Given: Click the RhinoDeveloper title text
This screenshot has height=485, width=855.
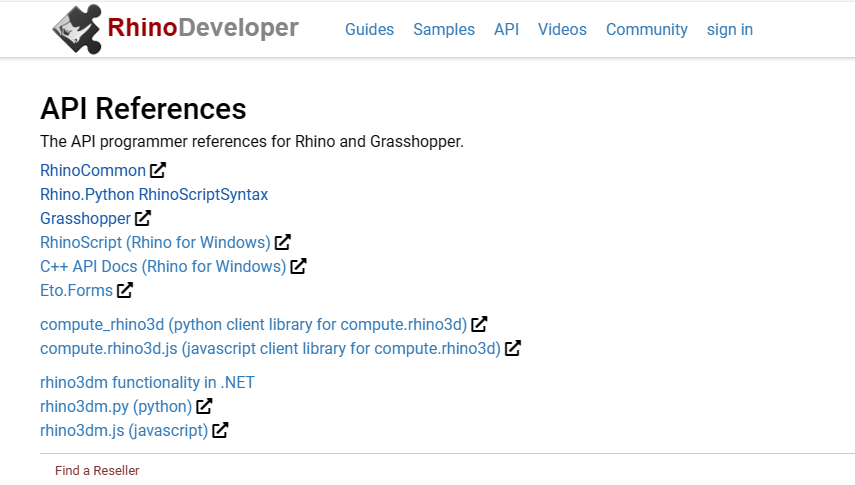Looking at the screenshot, I should (x=203, y=27).
